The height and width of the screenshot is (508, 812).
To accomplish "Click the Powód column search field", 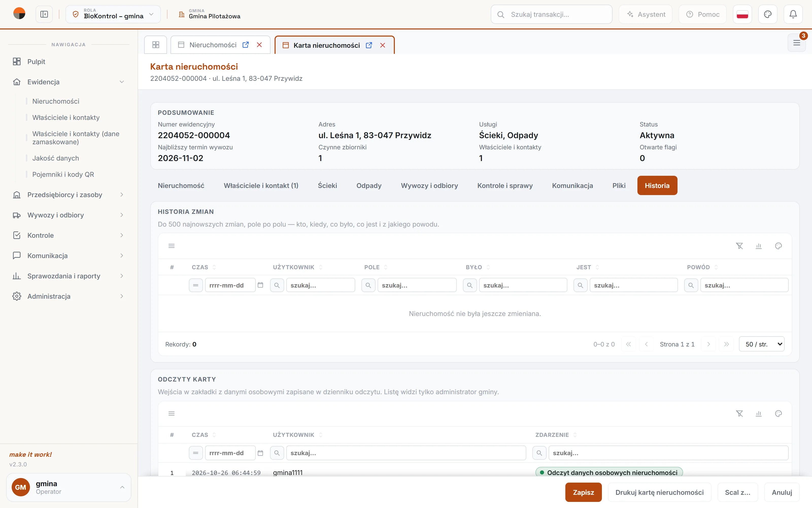I will tap(744, 285).
